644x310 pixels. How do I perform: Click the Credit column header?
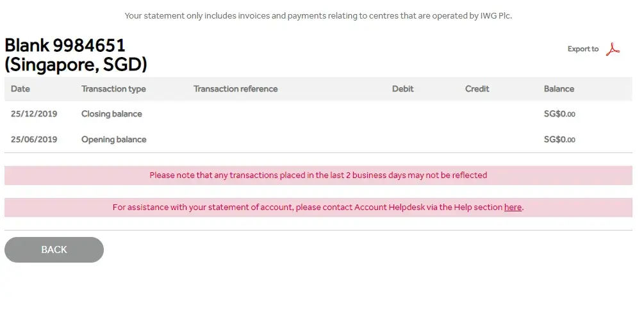(477, 89)
